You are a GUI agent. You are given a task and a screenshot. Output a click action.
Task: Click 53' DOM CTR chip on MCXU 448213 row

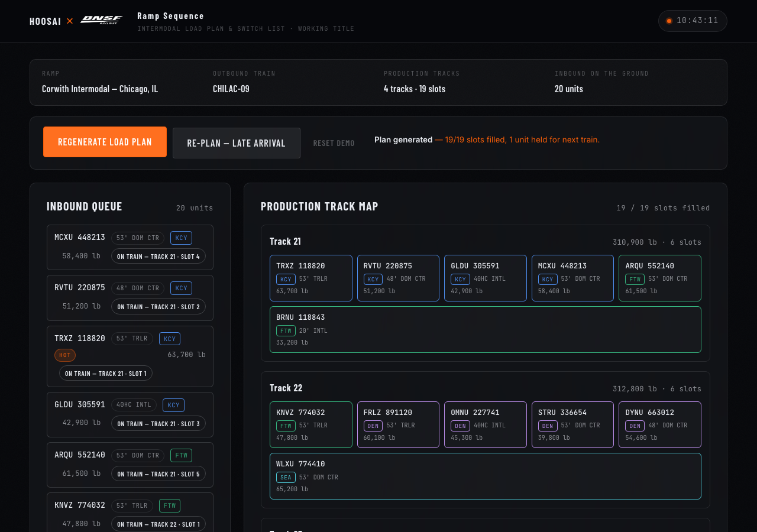pos(138,238)
